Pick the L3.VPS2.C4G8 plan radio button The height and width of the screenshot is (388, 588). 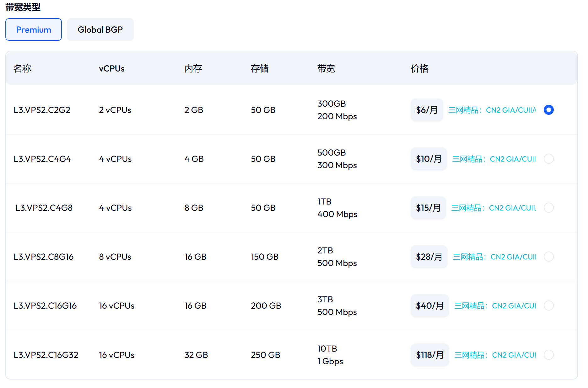click(548, 208)
